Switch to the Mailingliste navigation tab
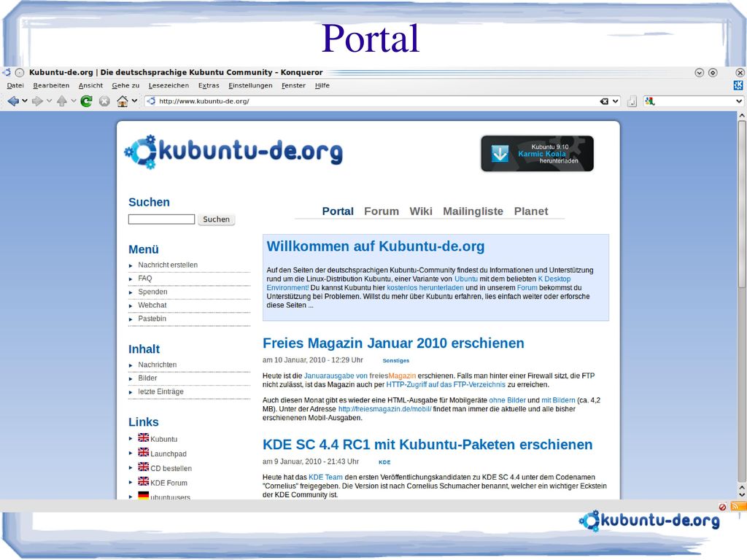This screenshot has width=747, height=560. (473, 211)
